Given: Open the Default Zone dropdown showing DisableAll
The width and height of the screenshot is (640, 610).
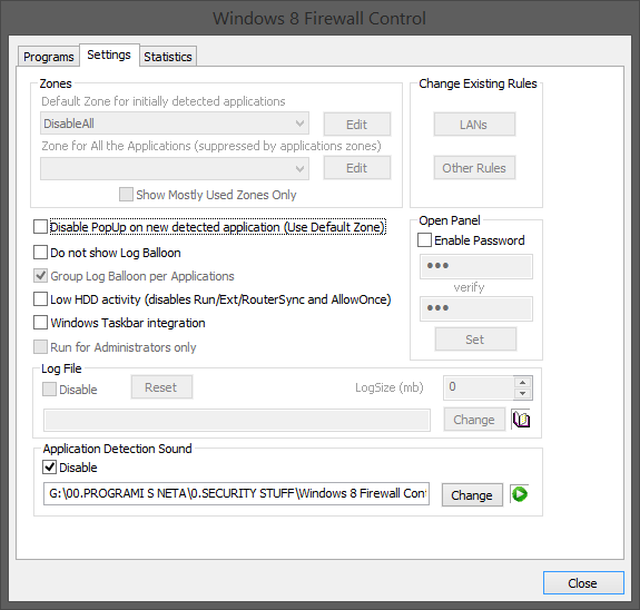Looking at the screenshot, I should 175,124.
